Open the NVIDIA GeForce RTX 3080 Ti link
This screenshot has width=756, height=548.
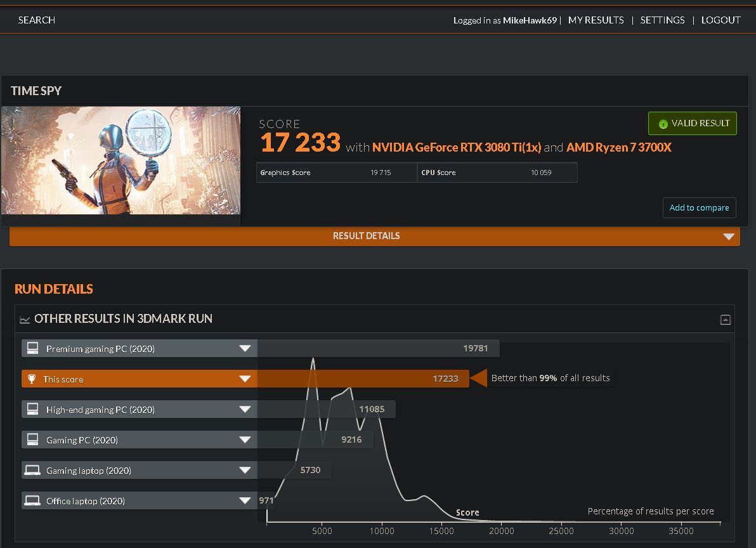[457, 148]
